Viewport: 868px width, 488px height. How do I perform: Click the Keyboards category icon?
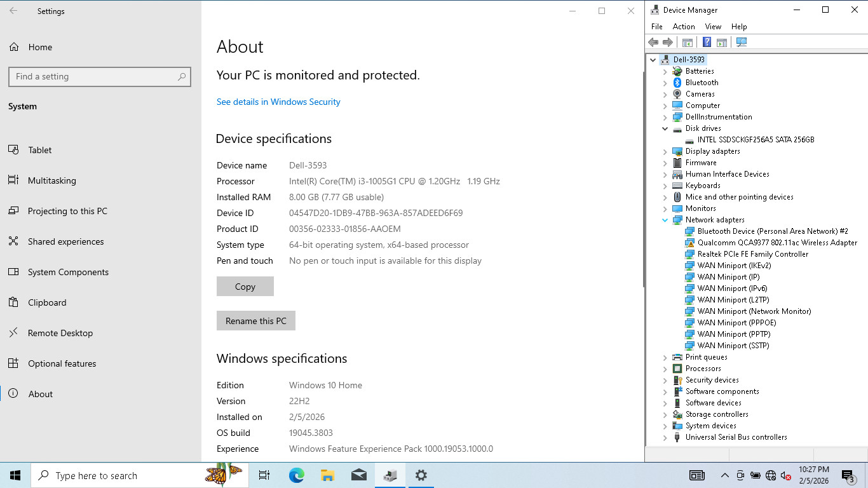click(677, 186)
